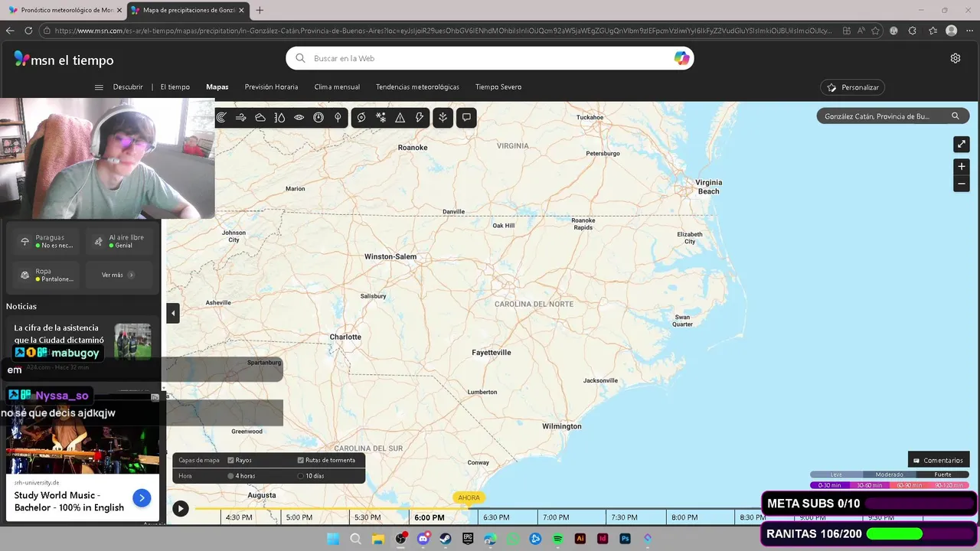Select the wind map layer icon
The width and height of the screenshot is (980, 551).
pyautogui.click(x=240, y=117)
